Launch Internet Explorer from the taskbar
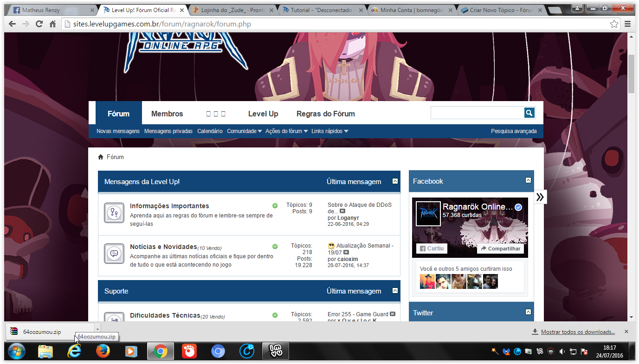Screen dimensions: 639x364 tap(74, 352)
